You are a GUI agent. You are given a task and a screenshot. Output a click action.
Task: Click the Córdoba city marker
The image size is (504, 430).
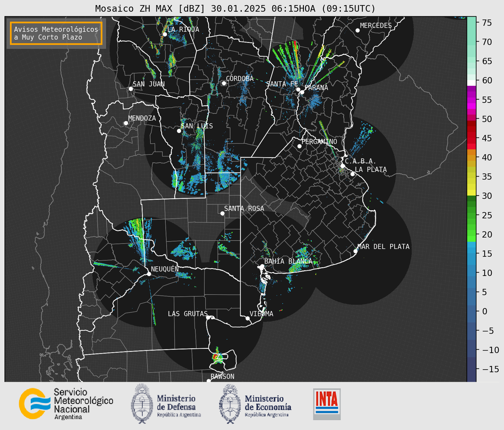tap(224, 83)
